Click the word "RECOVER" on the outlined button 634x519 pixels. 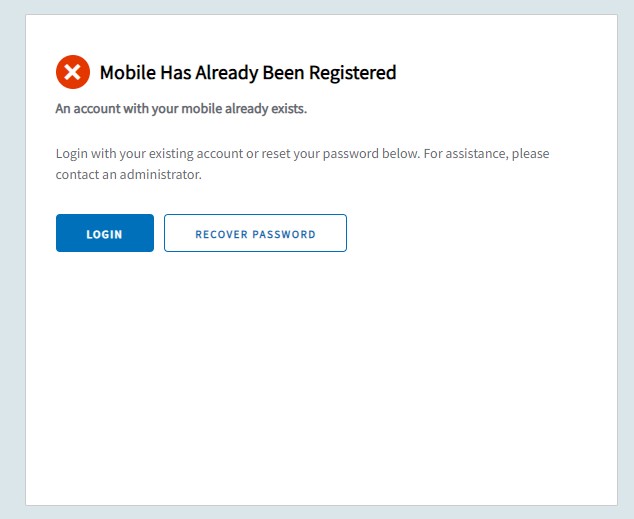tap(219, 234)
